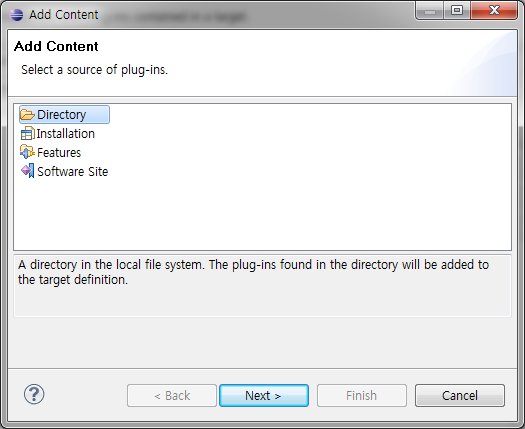Click the Features plug-in icon
Screen dimensions: 525x429
(27, 152)
